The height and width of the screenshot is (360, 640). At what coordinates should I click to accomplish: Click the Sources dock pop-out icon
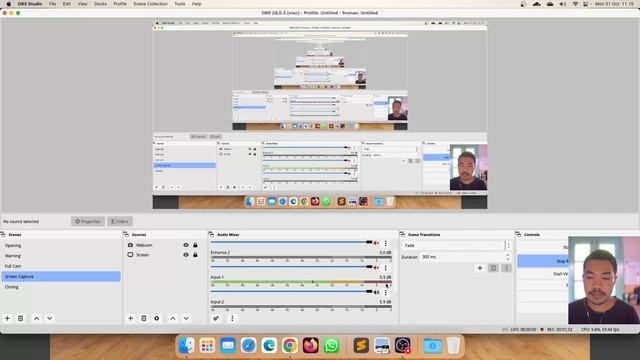126,234
